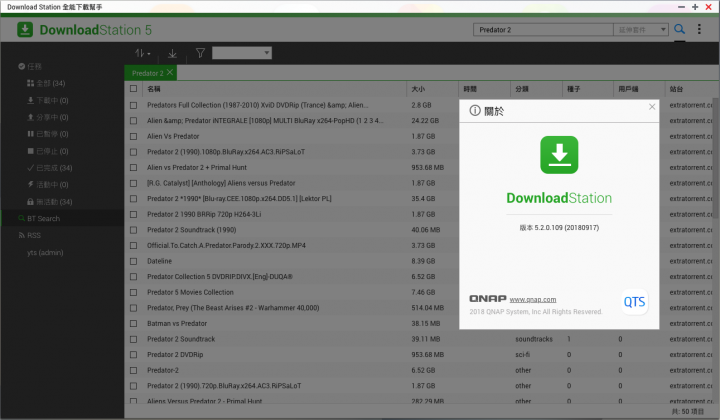
Task: Check Predator 5 Movies Collection row
Action: [x=133, y=292]
